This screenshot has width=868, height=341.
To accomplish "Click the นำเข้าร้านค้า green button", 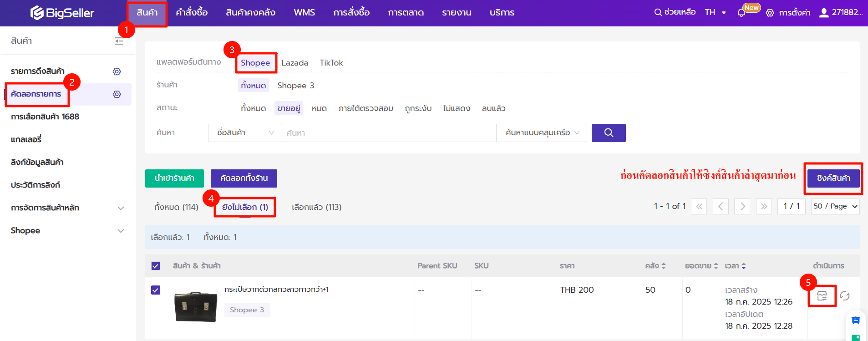I will 174,178.
